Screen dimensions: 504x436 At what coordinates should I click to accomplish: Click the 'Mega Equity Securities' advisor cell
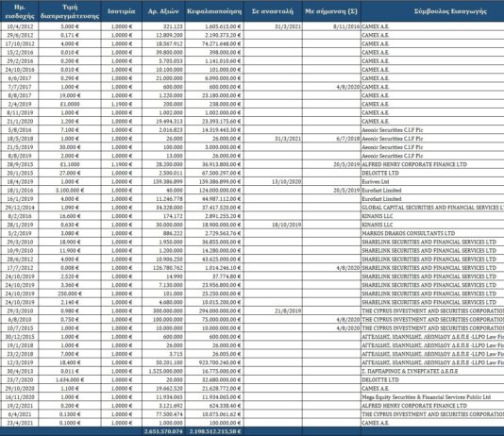coord(427,397)
